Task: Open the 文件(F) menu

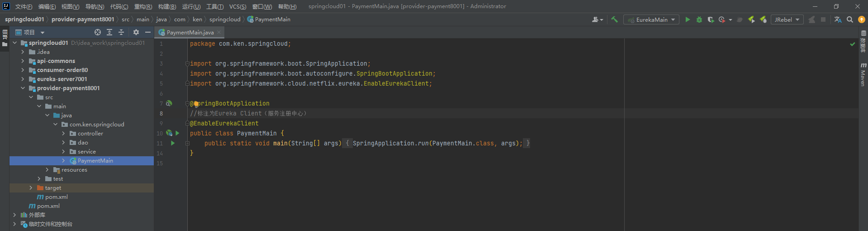Action: pyautogui.click(x=24, y=6)
